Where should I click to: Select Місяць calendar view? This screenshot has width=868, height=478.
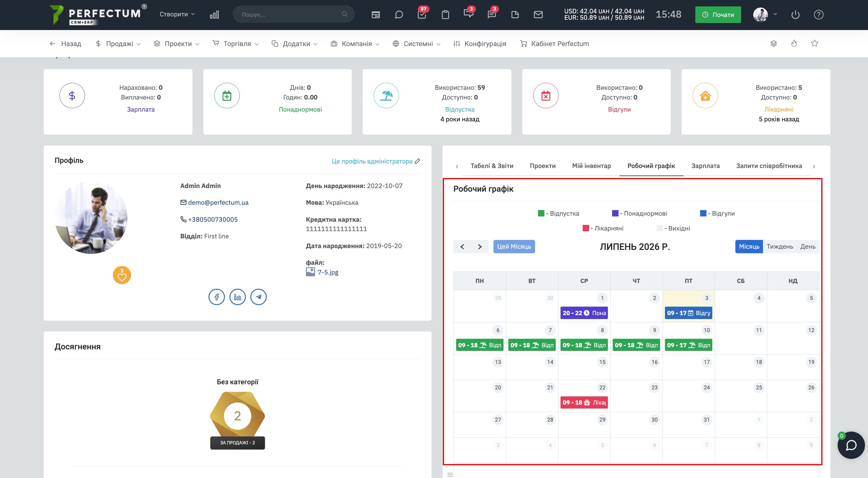tap(749, 246)
